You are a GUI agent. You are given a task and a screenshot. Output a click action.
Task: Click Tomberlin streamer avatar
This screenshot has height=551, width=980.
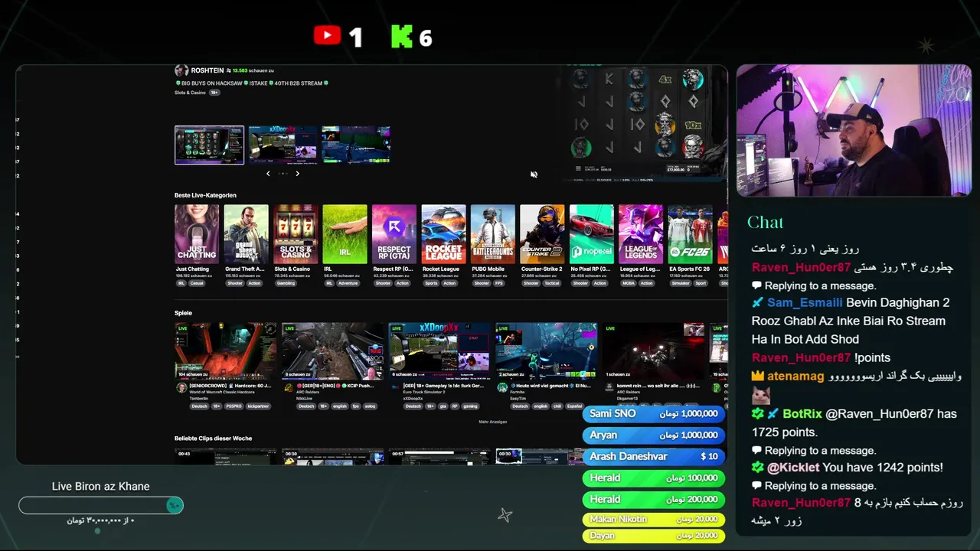tap(181, 388)
